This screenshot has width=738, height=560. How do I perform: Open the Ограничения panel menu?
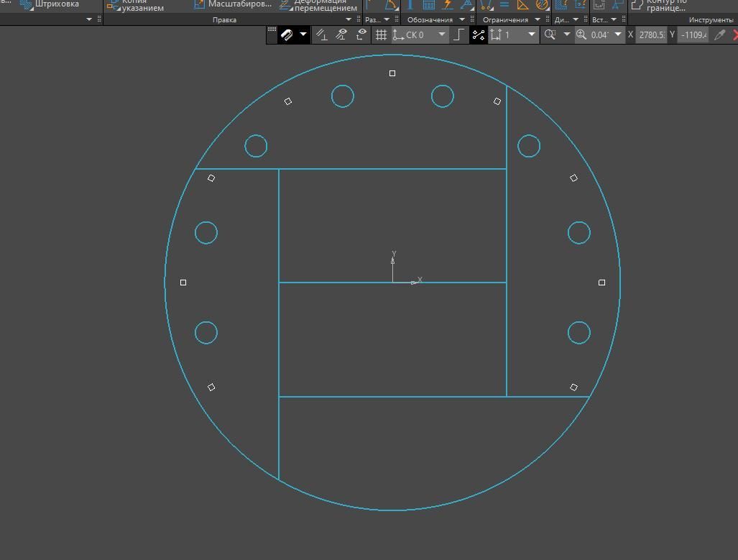537,19
